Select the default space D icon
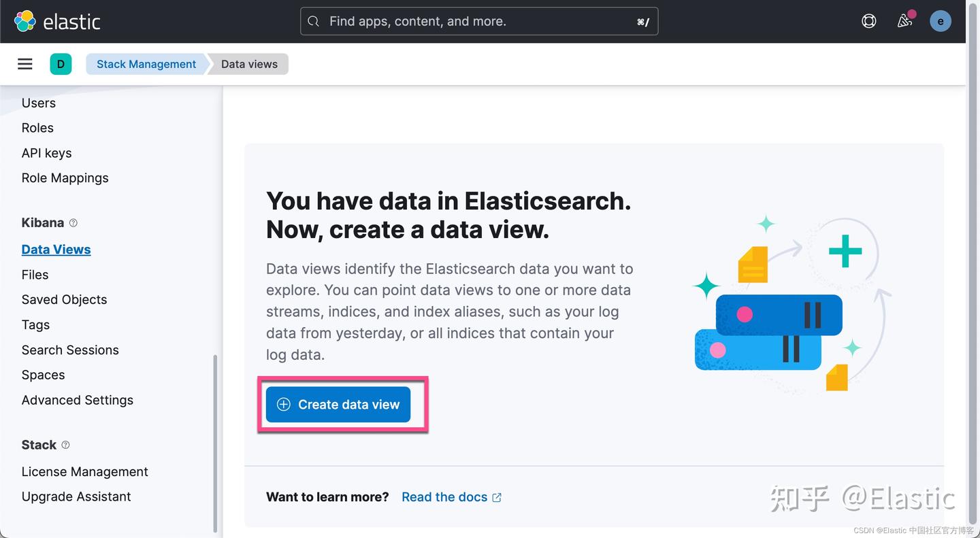980x538 pixels. 61,63
